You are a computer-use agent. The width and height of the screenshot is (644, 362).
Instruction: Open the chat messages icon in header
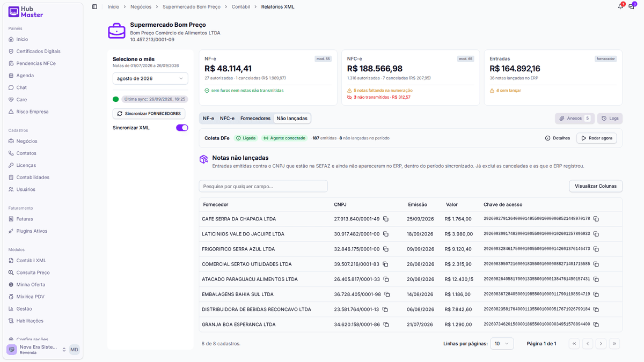click(x=632, y=6)
